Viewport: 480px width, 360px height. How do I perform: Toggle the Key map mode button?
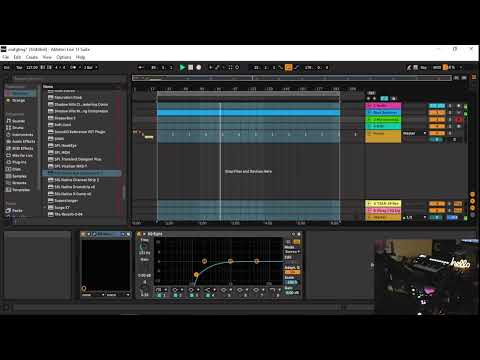[x=424, y=67]
